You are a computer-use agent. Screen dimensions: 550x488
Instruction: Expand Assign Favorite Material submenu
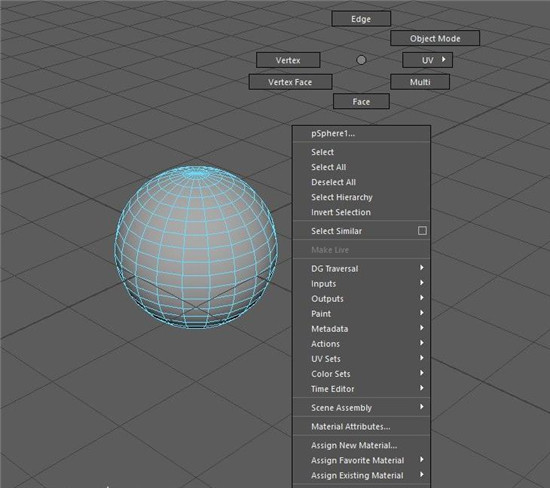pos(362,460)
